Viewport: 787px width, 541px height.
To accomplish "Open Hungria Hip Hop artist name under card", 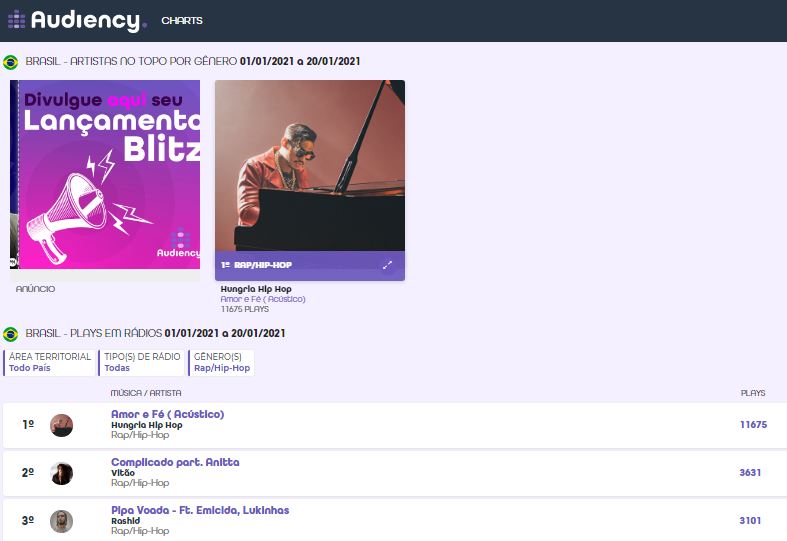I will coord(256,289).
